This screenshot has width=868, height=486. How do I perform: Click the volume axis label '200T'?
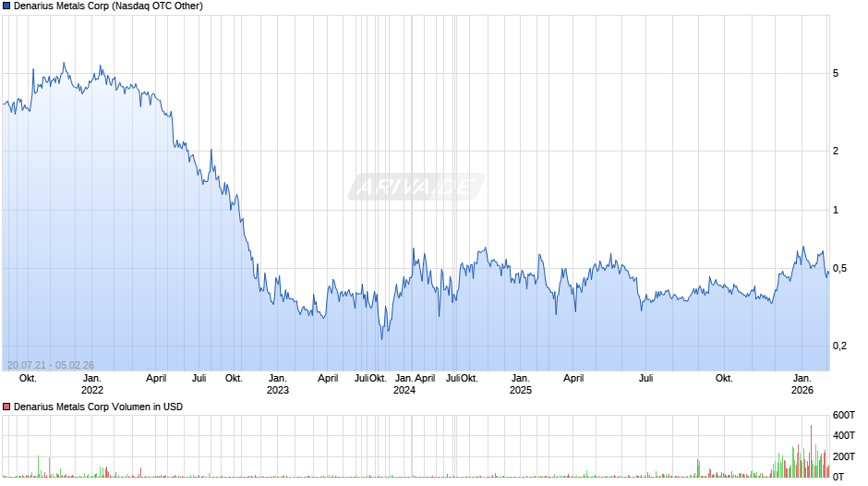[844, 456]
